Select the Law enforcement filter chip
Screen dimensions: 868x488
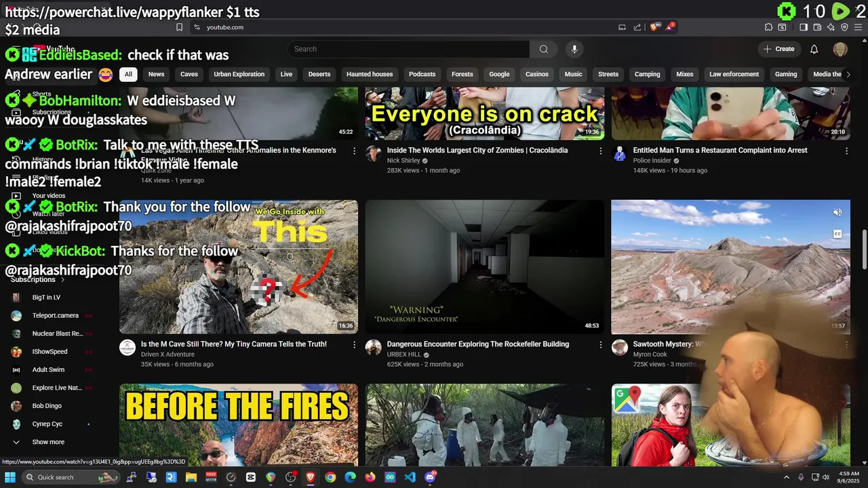pos(734,74)
